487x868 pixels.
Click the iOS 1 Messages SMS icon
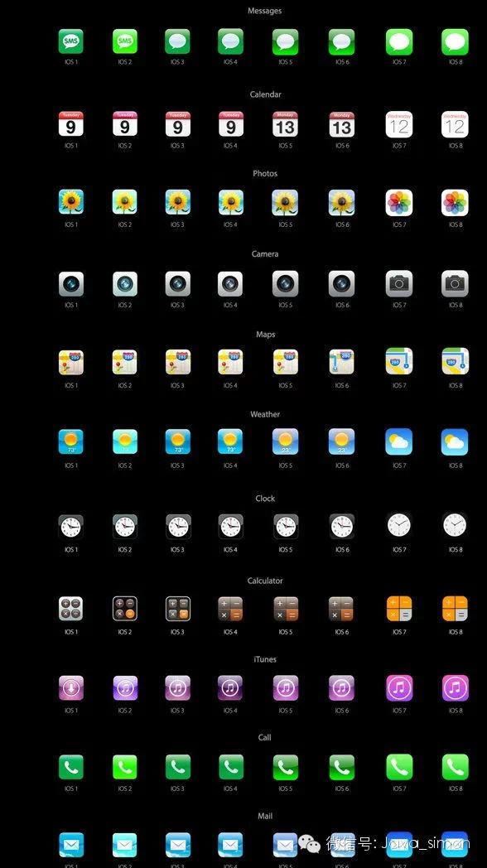coord(71,41)
